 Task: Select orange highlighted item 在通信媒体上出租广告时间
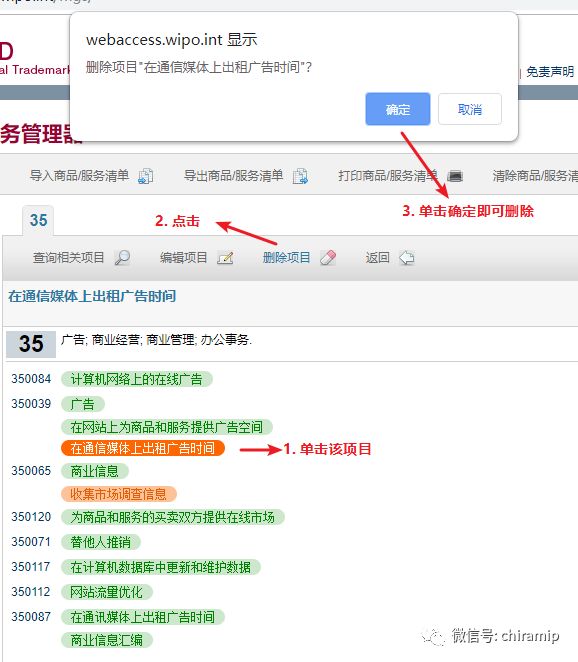[143, 448]
